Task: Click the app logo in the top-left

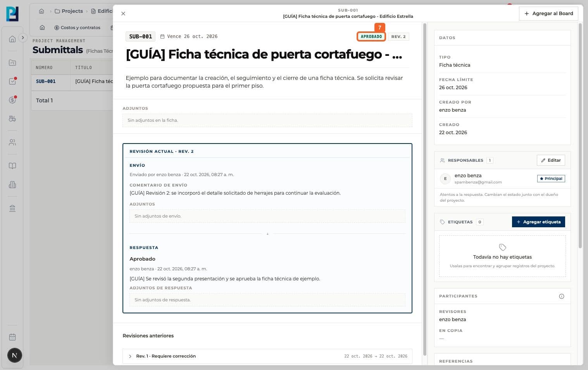Action: 12,14
